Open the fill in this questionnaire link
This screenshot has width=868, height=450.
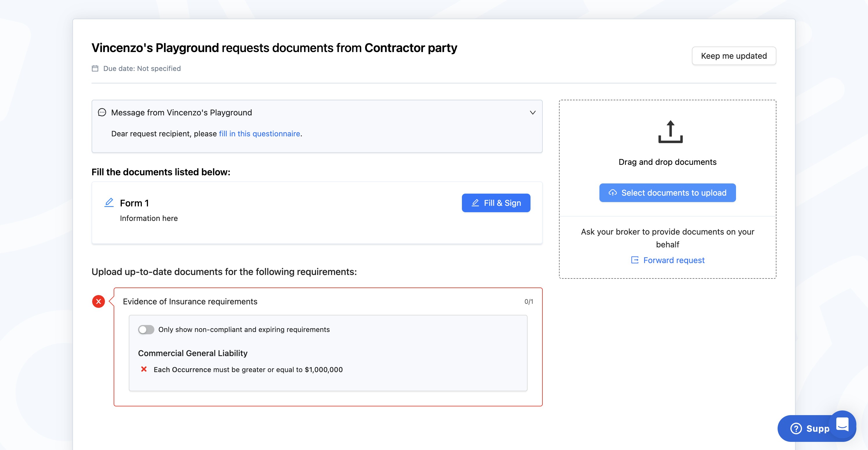click(x=259, y=134)
